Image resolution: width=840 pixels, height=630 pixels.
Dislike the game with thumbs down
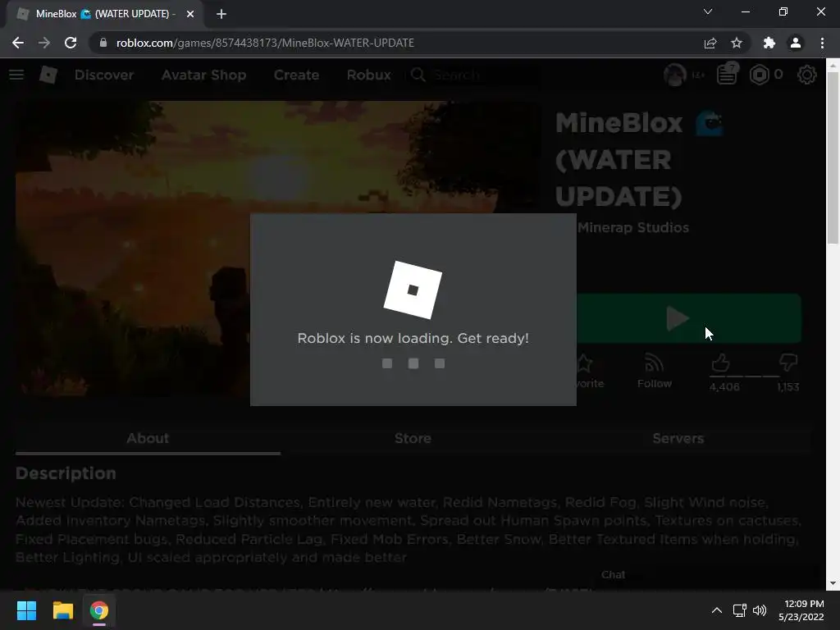(788, 363)
